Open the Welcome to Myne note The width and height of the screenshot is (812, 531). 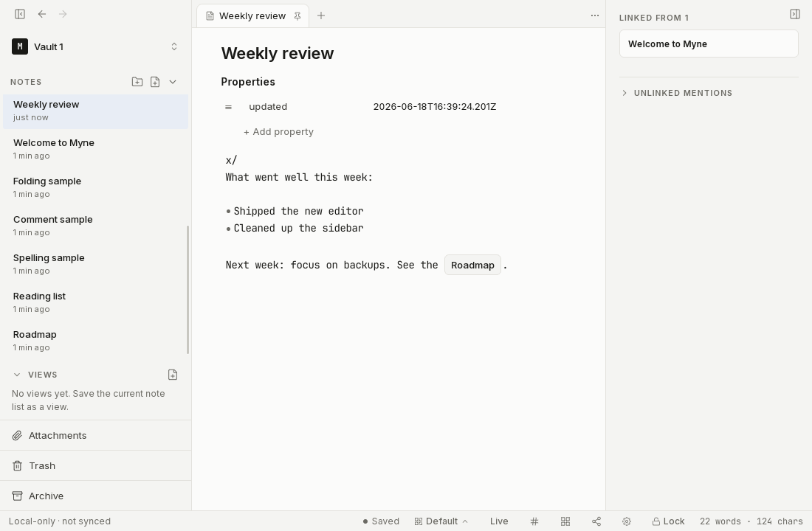(95, 148)
